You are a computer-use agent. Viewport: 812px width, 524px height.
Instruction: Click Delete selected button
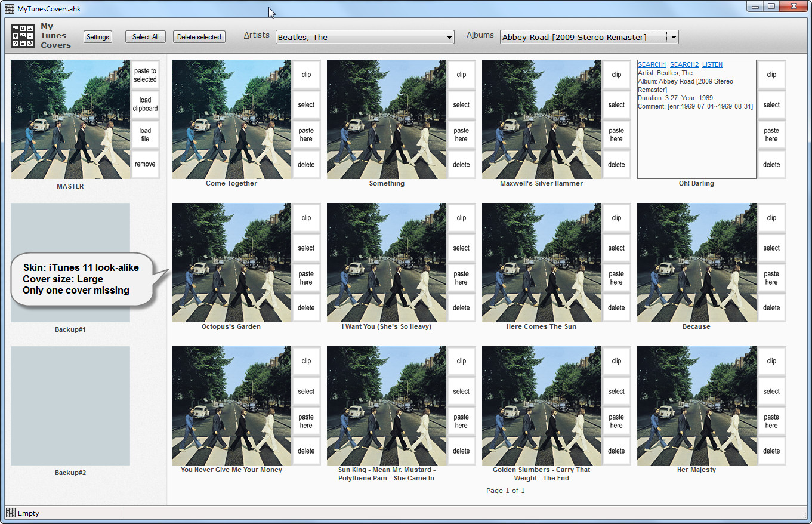[199, 37]
